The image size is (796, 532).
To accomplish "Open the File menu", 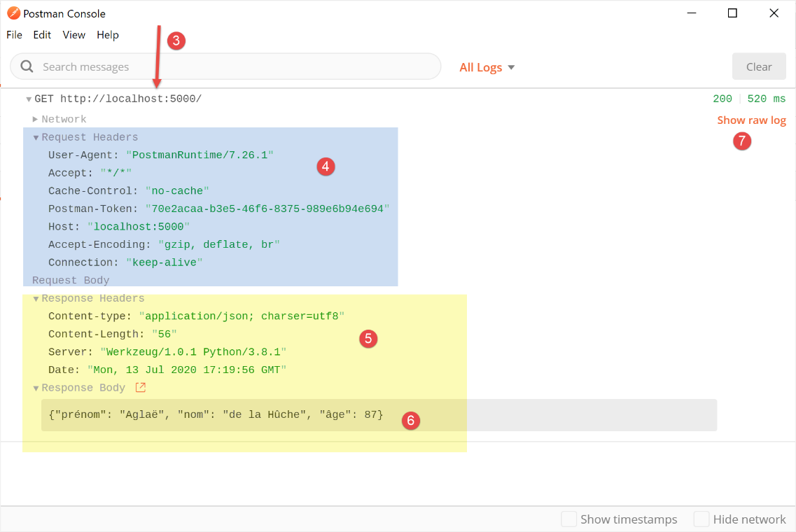I will tap(14, 35).
